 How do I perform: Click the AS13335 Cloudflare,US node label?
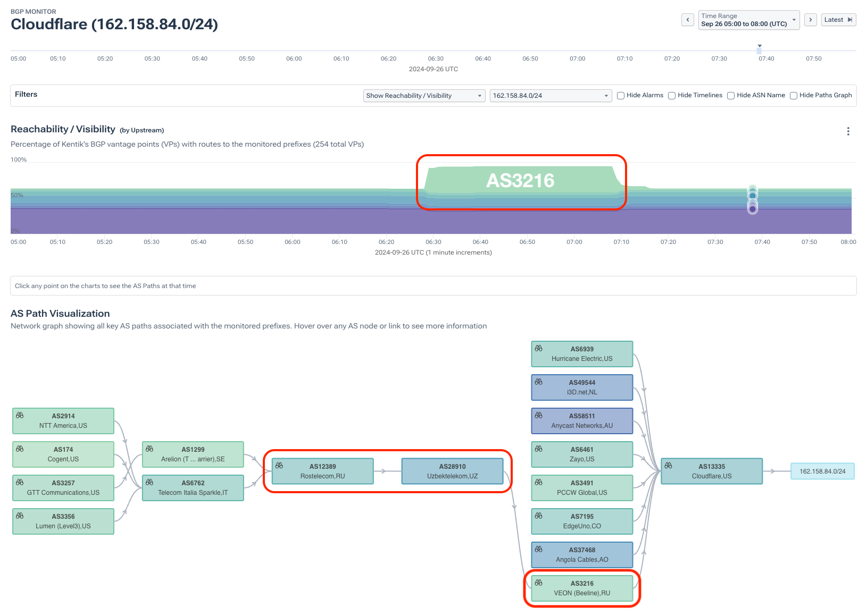coord(712,471)
